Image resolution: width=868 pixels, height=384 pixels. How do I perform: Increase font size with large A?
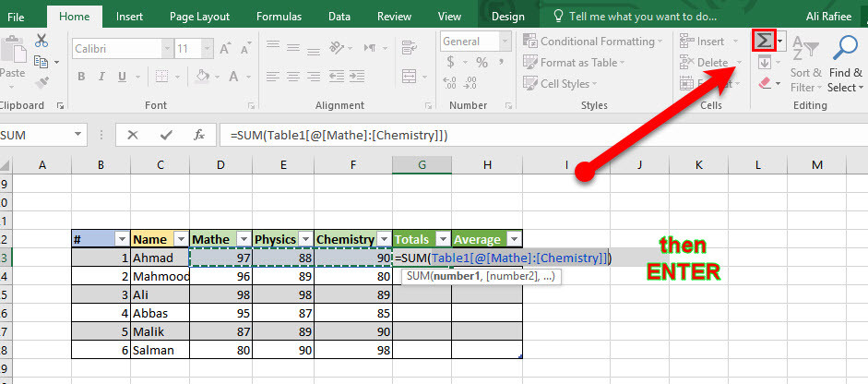coord(225,49)
